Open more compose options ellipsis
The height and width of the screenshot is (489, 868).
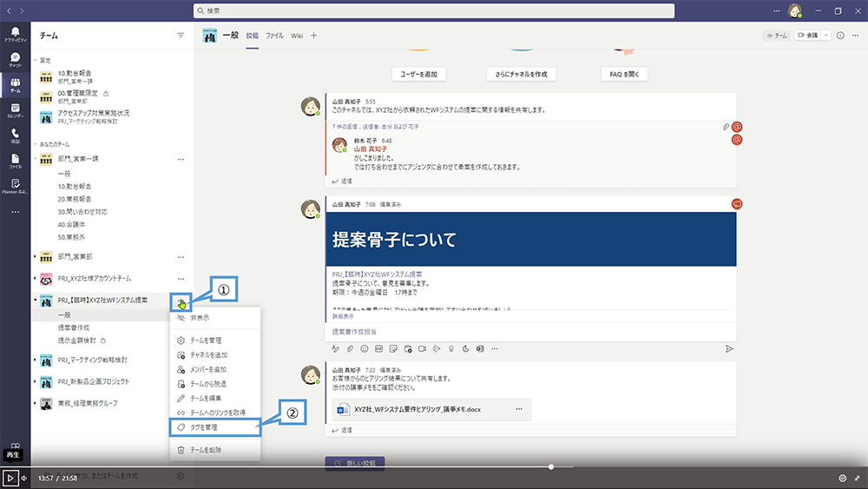(x=495, y=349)
